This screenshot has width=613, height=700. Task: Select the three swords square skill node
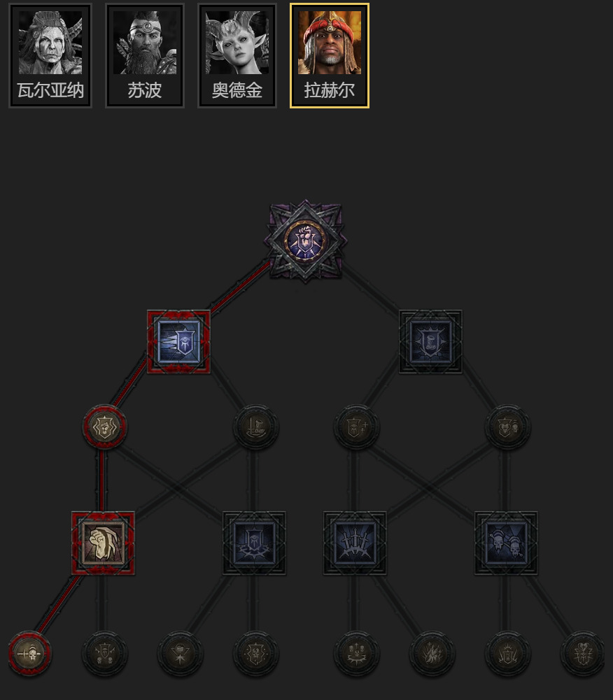(355, 543)
